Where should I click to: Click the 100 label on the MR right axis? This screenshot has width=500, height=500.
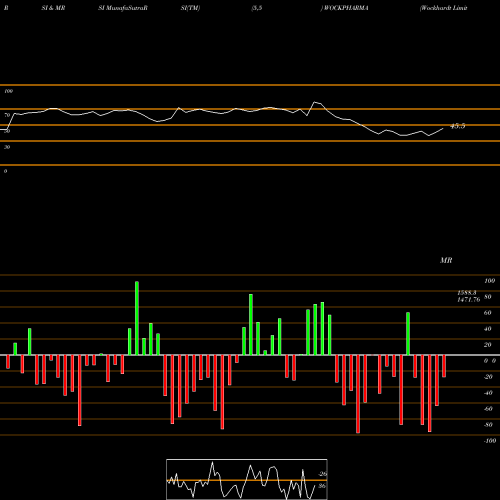(x=489, y=281)
